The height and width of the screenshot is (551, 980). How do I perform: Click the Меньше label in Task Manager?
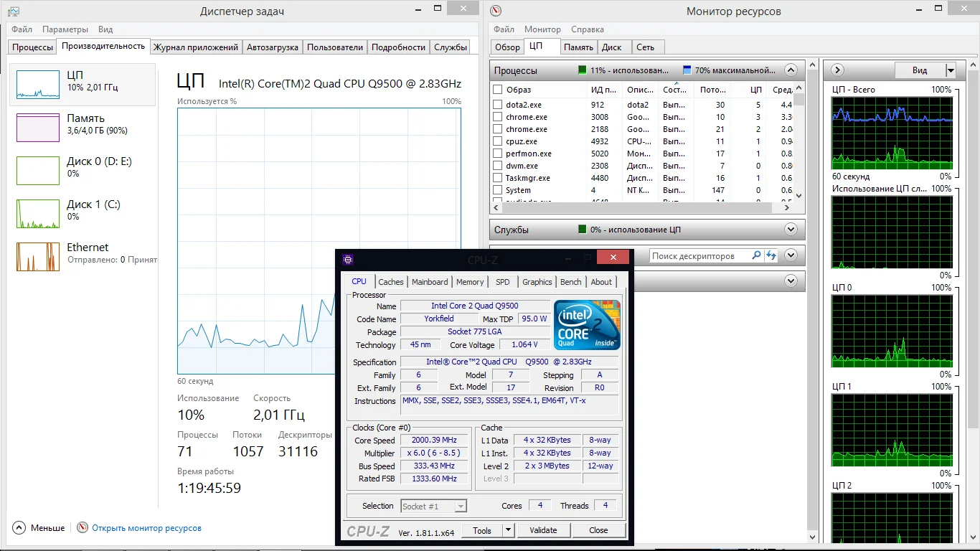(47, 528)
